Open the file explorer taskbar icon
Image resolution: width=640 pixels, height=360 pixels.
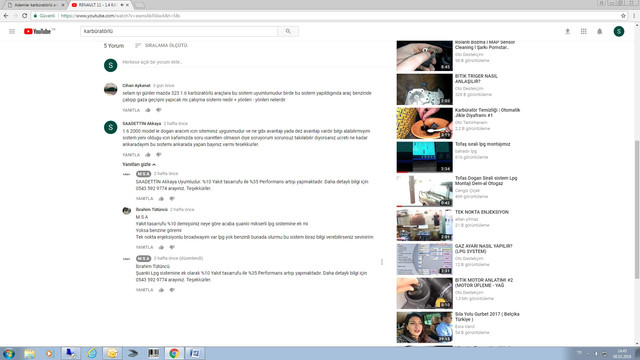pyautogui.click(x=29, y=353)
